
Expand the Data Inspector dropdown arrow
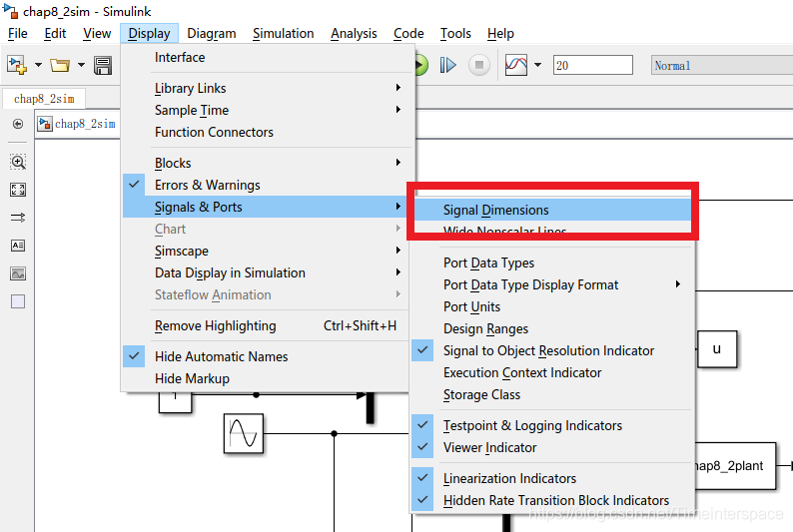pyautogui.click(x=537, y=65)
